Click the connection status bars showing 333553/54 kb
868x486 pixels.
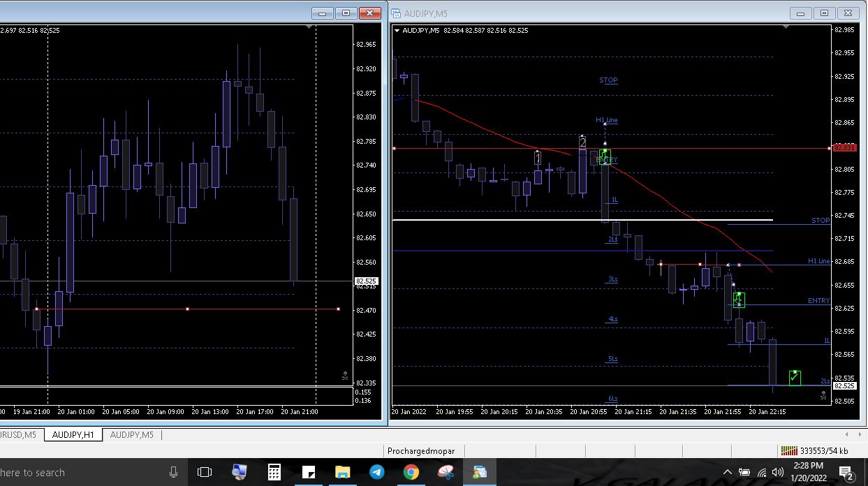click(788, 451)
